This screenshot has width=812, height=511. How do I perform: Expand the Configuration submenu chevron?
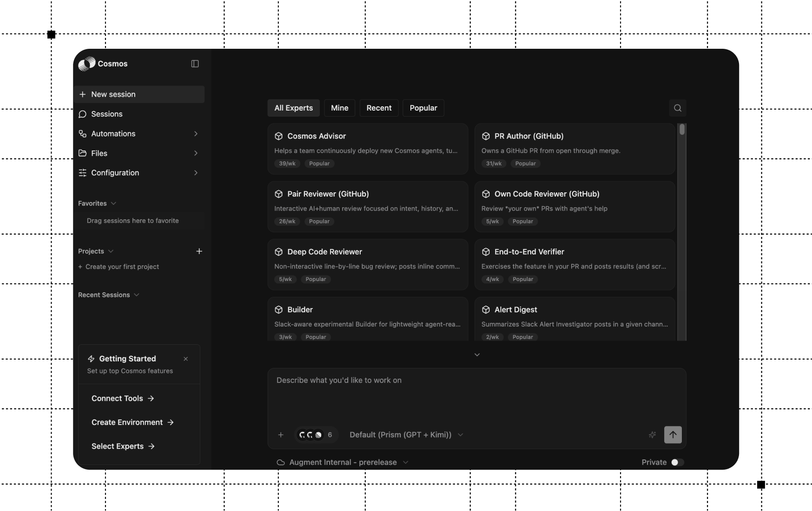[196, 173]
